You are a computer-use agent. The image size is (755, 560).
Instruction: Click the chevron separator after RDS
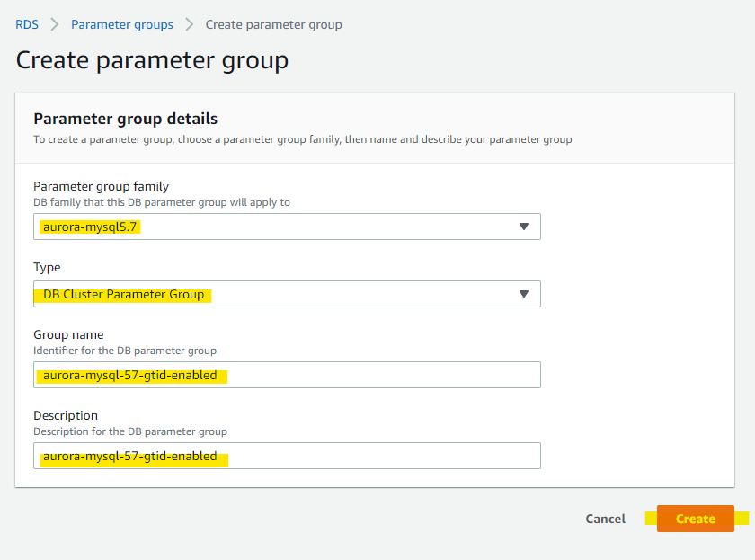pos(55,24)
